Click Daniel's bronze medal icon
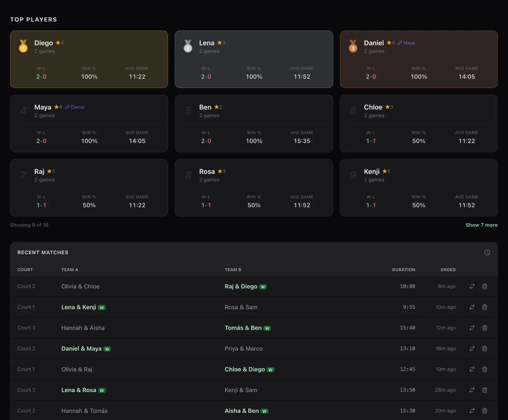 click(x=353, y=46)
